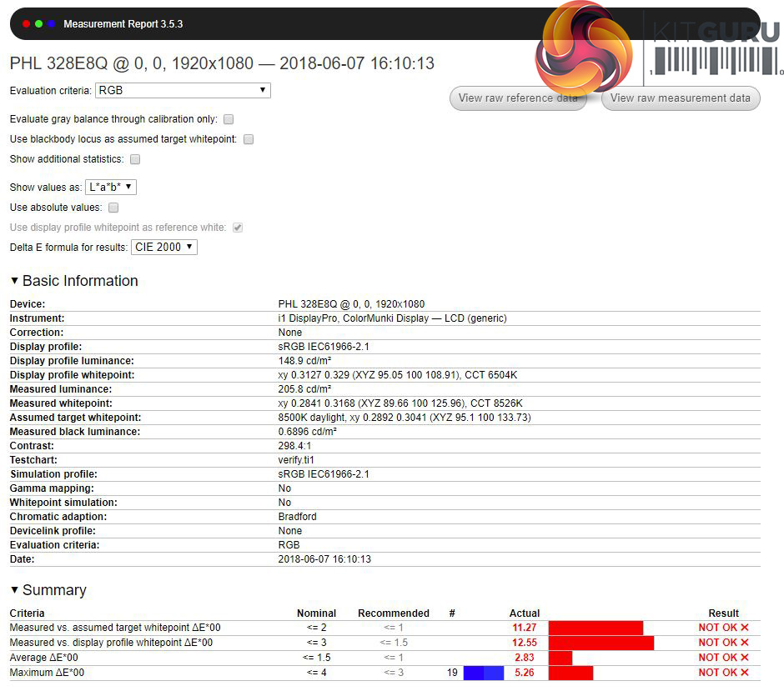
Task: Click assumed target whitepoint 8500K daylight value
Action: coord(404,418)
